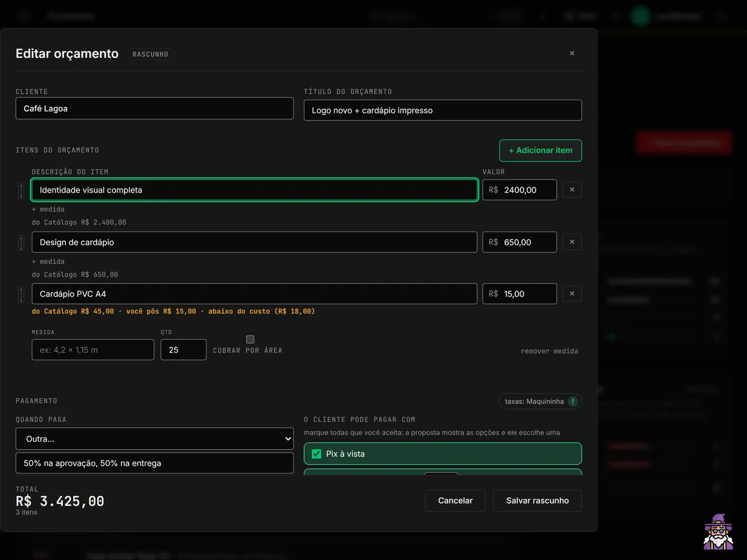The height and width of the screenshot is (560, 747).
Task: Click the "Identidade visual completa" description field
Action: 255,190
